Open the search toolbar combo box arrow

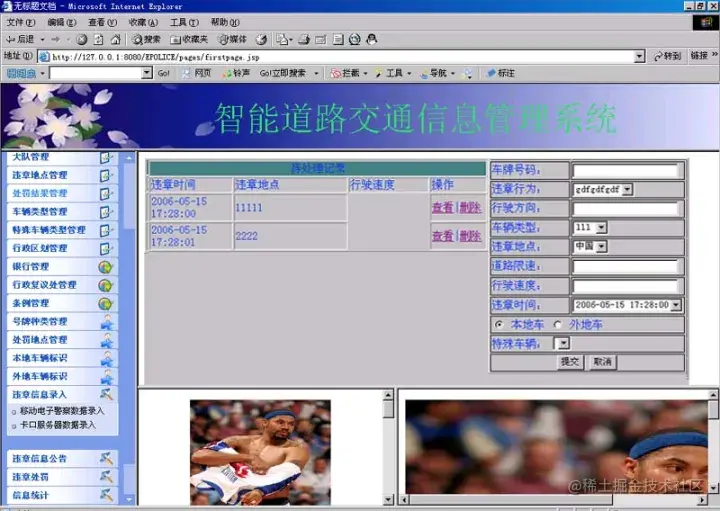point(147,73)
